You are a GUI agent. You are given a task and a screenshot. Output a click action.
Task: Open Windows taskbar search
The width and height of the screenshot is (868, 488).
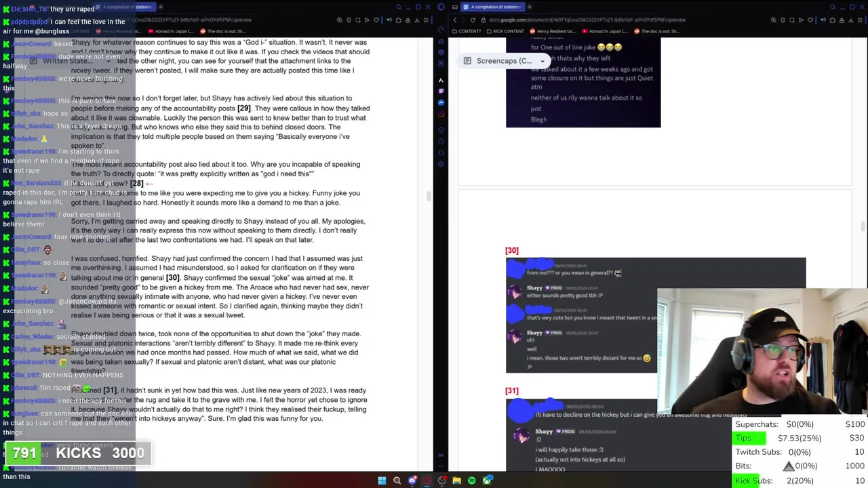(x=397, y=481)
